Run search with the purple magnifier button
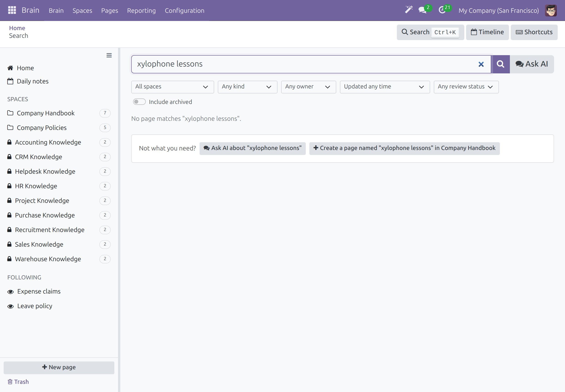 (501, 64)
